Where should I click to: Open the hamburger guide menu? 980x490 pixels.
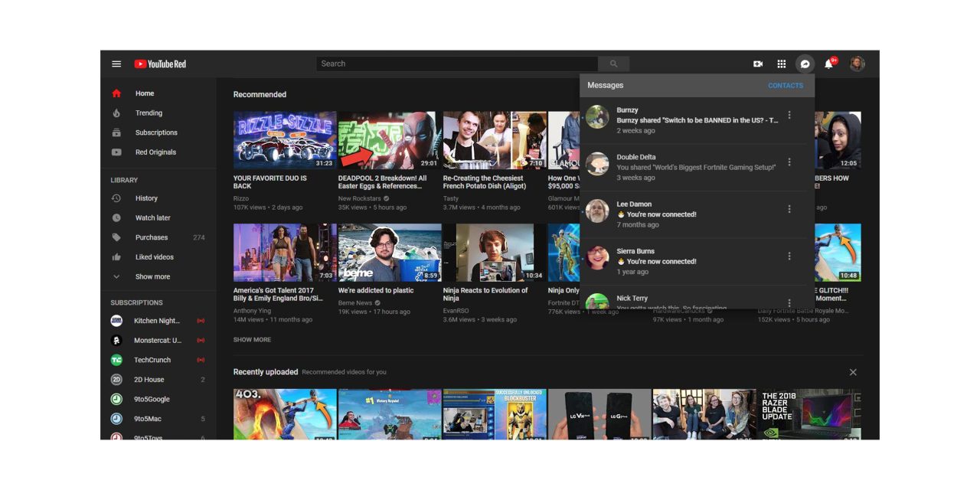[116, 64]
